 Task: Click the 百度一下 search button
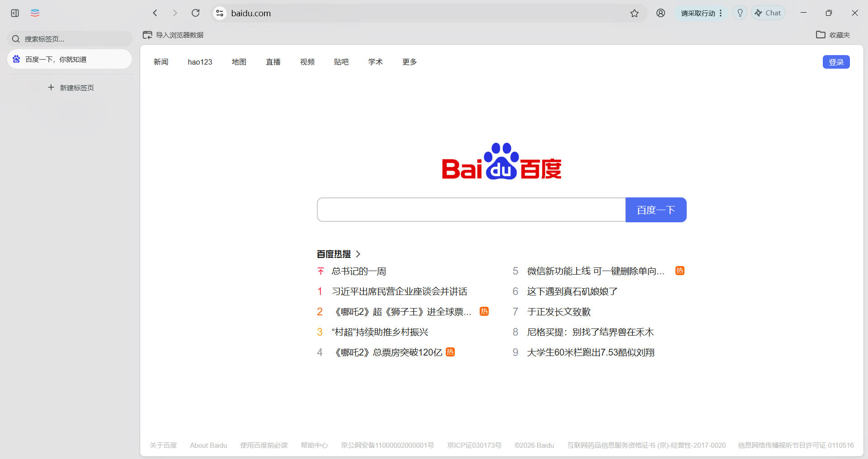pyautogui.click(x=656, y=210)
